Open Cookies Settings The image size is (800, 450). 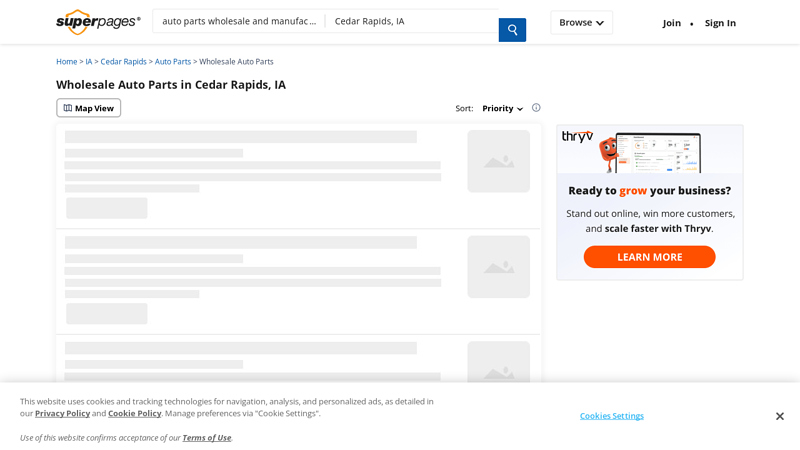click(x=612, y=416)
